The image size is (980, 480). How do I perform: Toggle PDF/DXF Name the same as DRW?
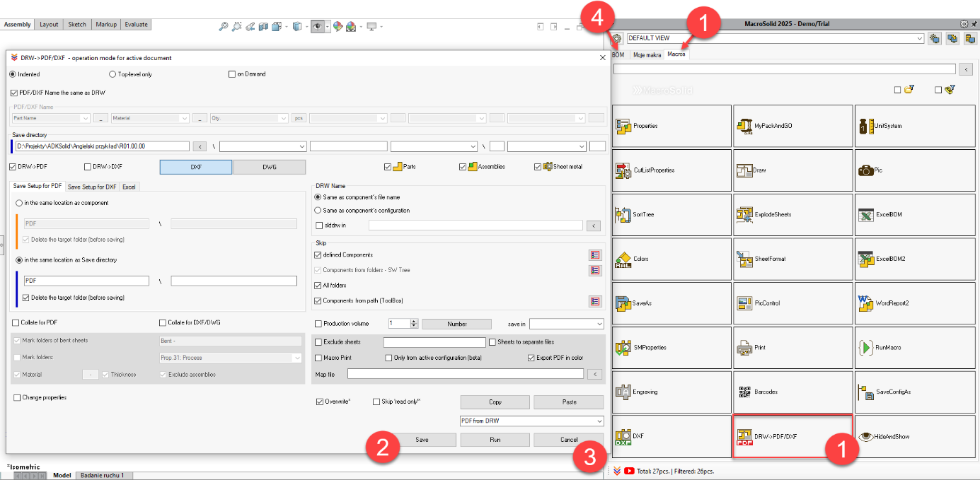(x=14, y=92)
